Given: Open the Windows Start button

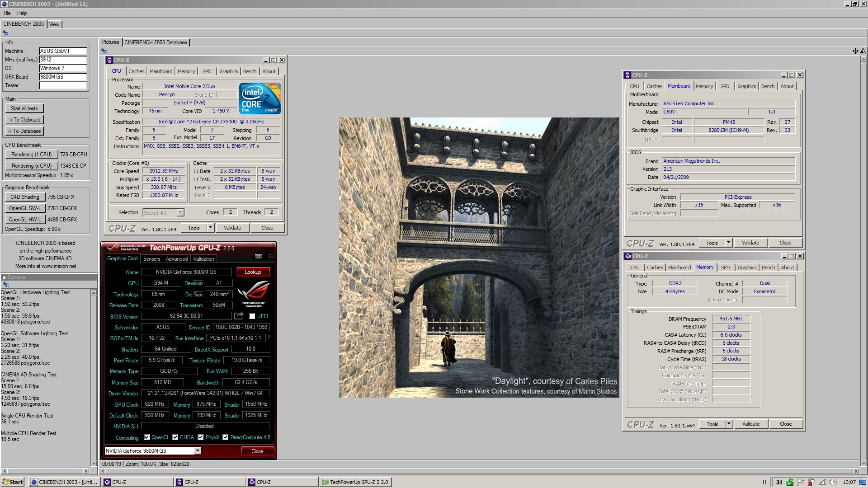Looking at the screenshot, I should coord(12,482).
